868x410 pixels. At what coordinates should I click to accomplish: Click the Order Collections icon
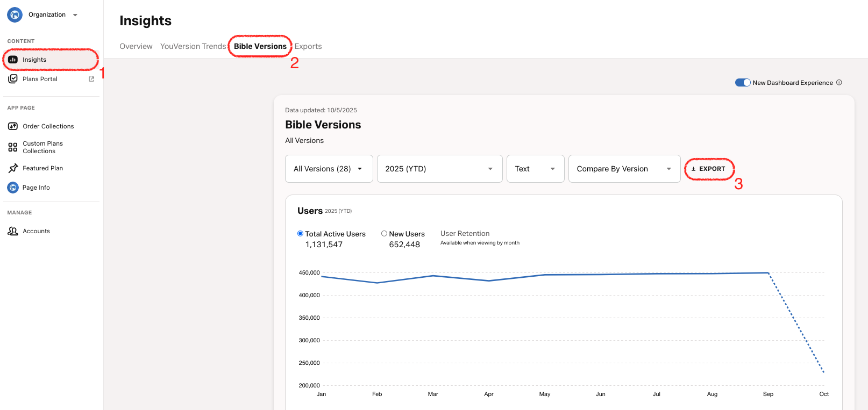13,126
